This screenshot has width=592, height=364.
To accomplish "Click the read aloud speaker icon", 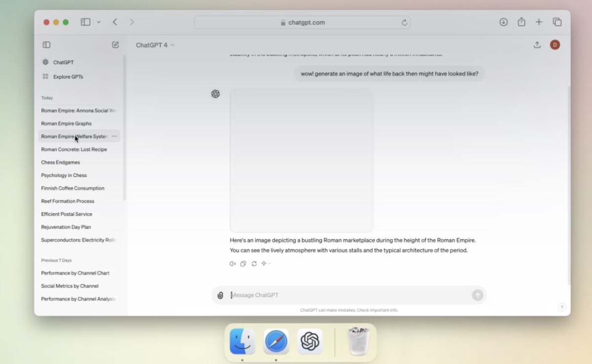I will click(x=232, y=264).
